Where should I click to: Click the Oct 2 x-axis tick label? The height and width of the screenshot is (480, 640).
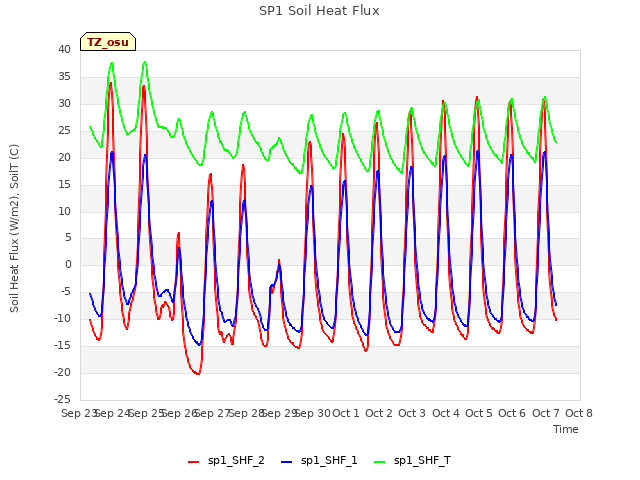pyautogui.click(x=379, y=413)
